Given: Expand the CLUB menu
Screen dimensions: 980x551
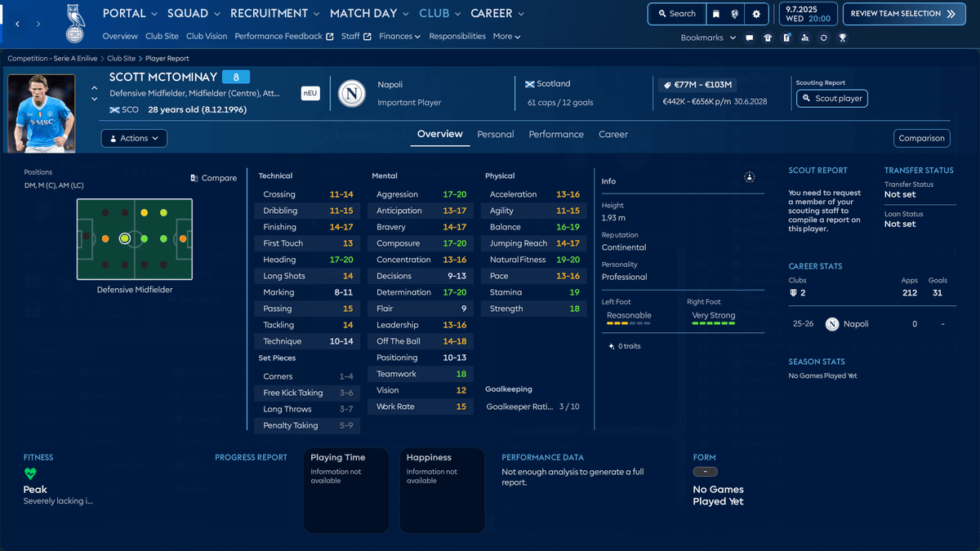Looking at the screenshot, I should tap(440, 13).
